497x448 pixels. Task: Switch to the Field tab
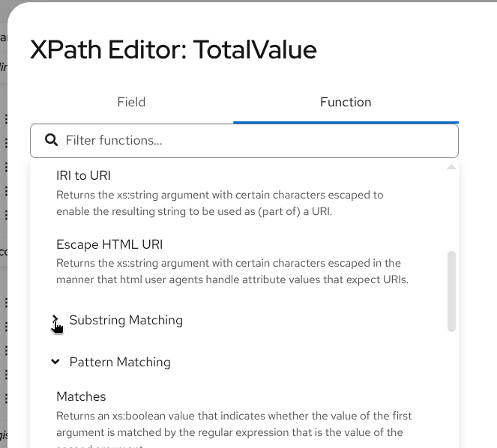131,103
